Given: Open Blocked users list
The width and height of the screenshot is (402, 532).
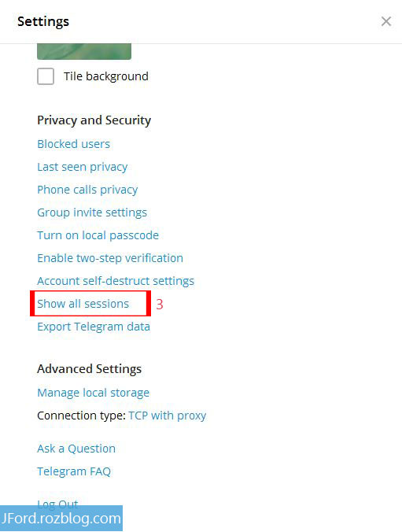Looking at the screenshot, I should coord(74,144).
